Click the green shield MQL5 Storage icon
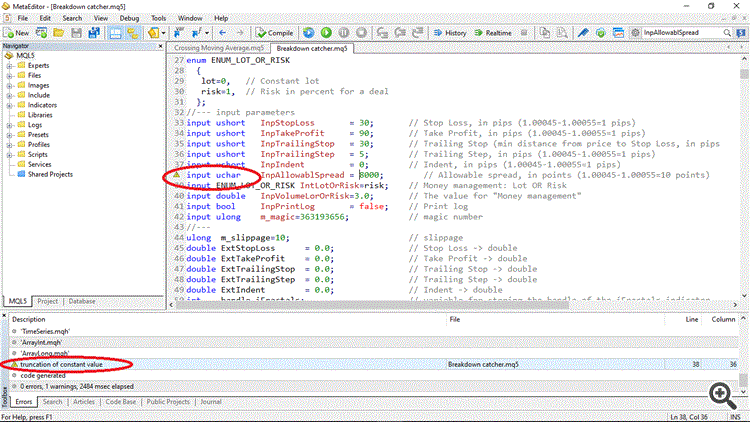This screenshot has height=422, width=750. point(601,33)
